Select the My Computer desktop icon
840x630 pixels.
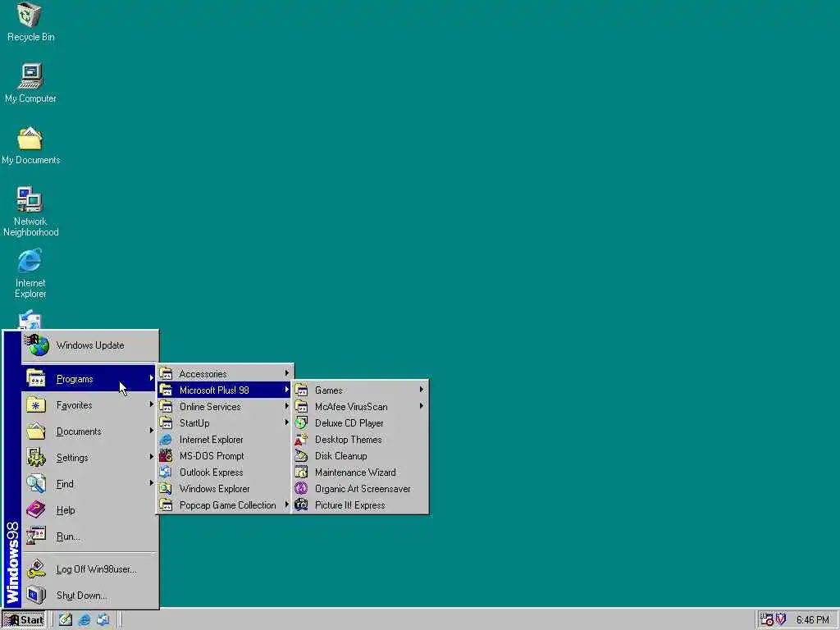[x=30, y=83]
